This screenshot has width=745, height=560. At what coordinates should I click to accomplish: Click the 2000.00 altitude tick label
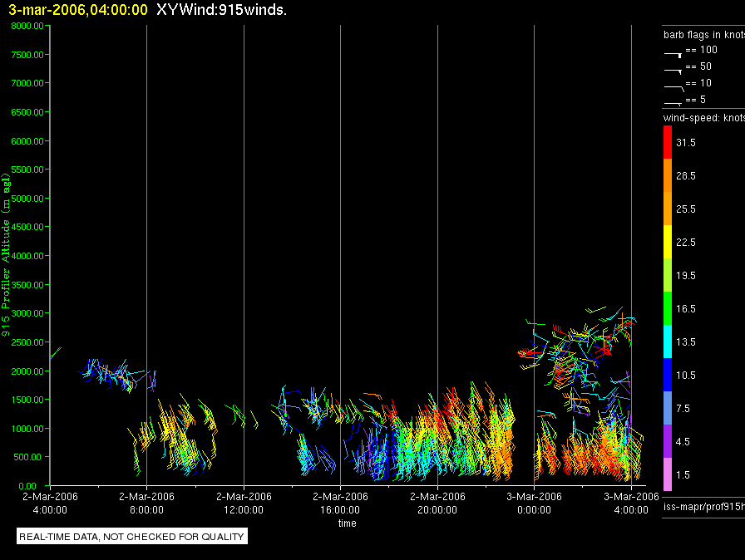coord(27,371)
